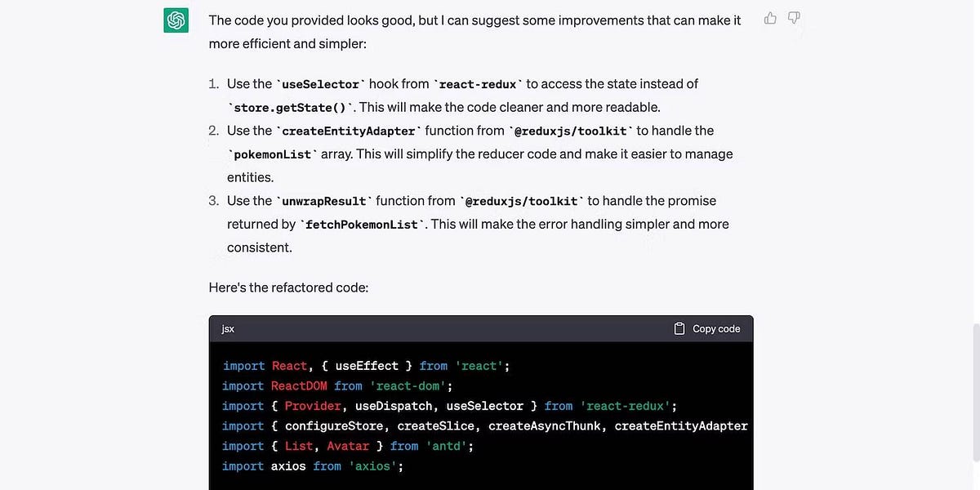Click the Copy code button
This screenshot has width=980, height=490.
tap(707, 328)
